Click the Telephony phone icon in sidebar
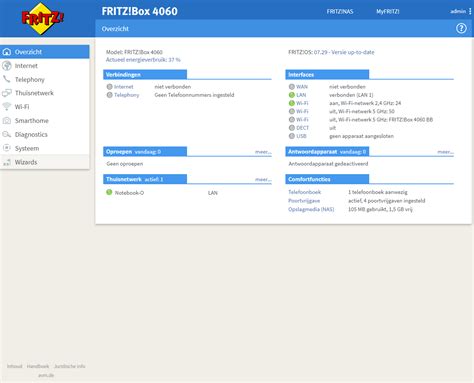474x383 pixels. tap(7, 79)
